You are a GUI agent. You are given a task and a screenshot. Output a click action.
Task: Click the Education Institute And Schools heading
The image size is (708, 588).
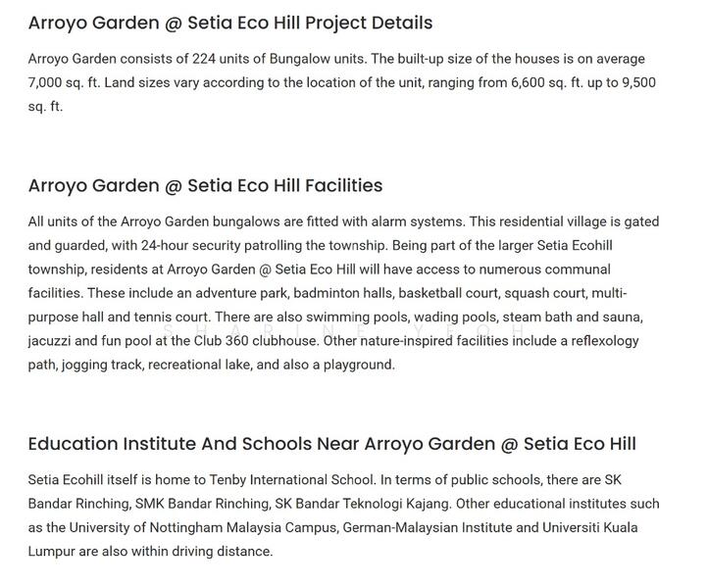(x=331, y=444)
